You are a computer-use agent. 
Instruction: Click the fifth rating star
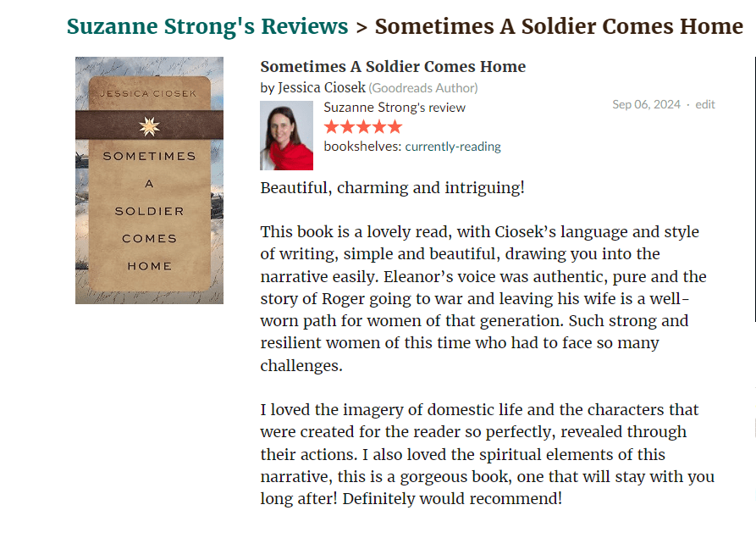tap(395, 127)
